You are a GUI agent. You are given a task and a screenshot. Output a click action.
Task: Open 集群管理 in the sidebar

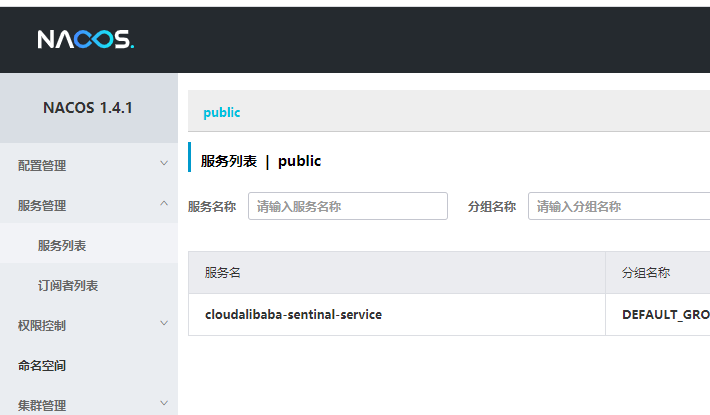[x=42, y=405]
